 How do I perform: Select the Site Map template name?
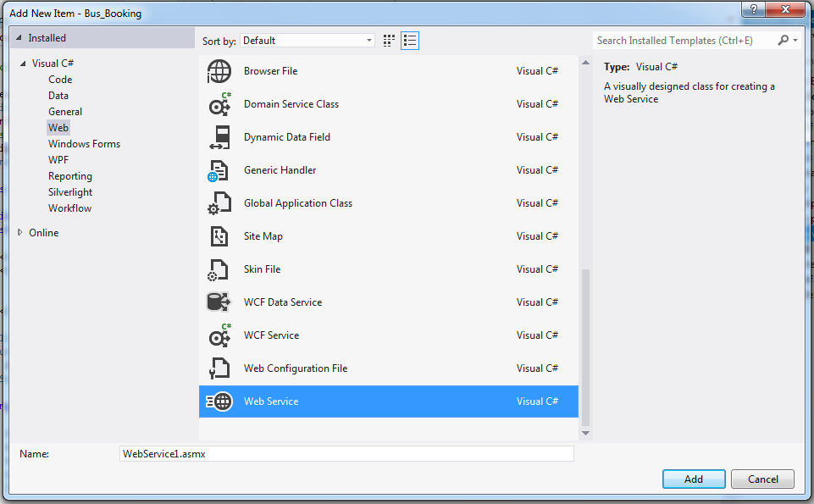[263, 236]
